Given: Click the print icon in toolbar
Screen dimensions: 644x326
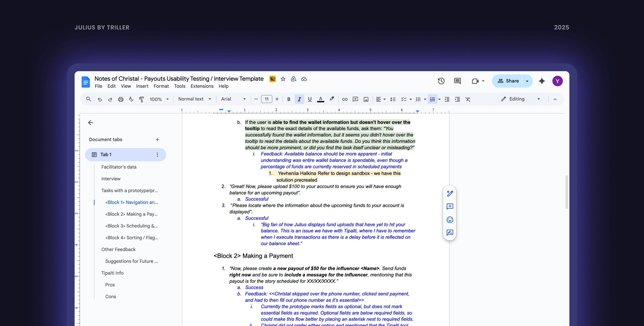Looking at the screenshot, I should pos(121,99).
